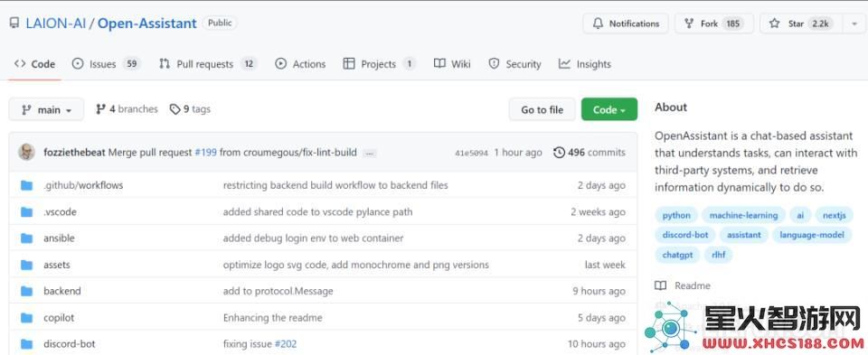Select the machine-learning topic tag
The image size is (868, 355).
click(743, 215)
